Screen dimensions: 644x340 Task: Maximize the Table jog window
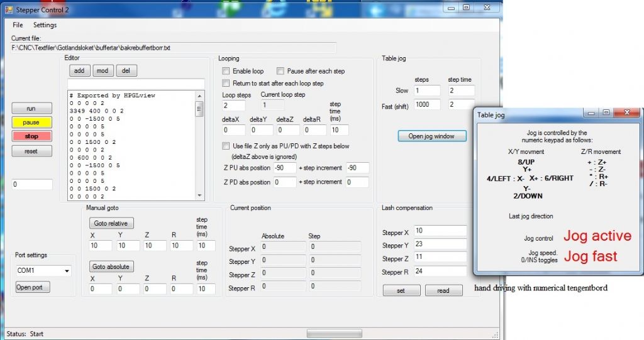606,112
